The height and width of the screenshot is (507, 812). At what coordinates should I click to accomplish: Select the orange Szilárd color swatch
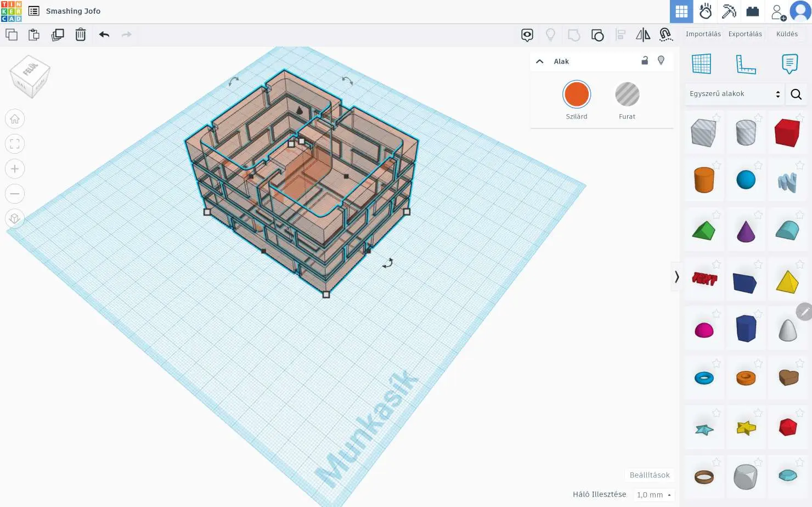(576, 94)
